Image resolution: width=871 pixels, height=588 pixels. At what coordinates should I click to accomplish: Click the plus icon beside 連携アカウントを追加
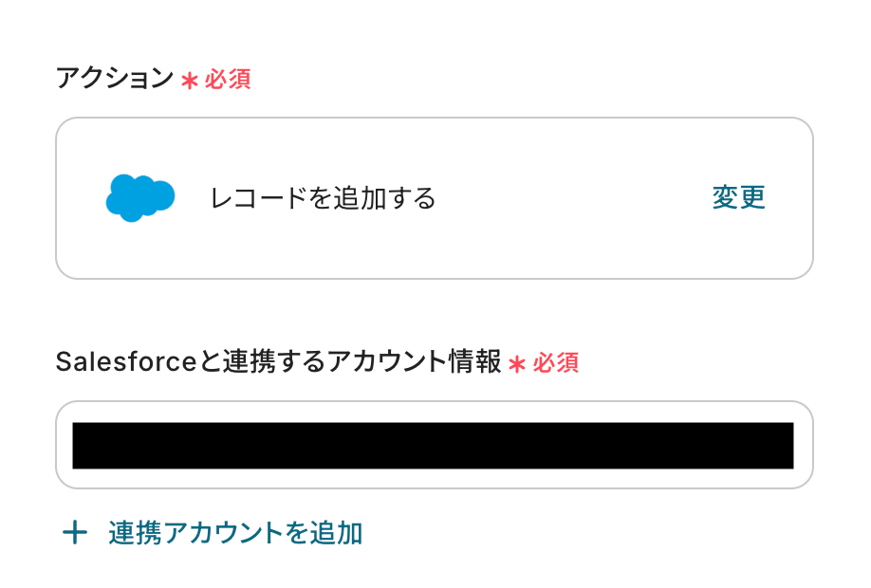click(74, 533)
